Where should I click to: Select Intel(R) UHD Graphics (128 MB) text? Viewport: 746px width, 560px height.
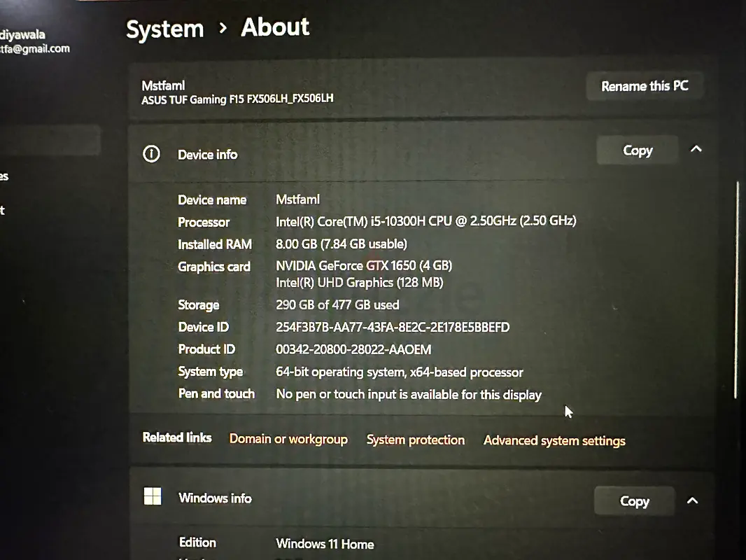tap(359, 283)
